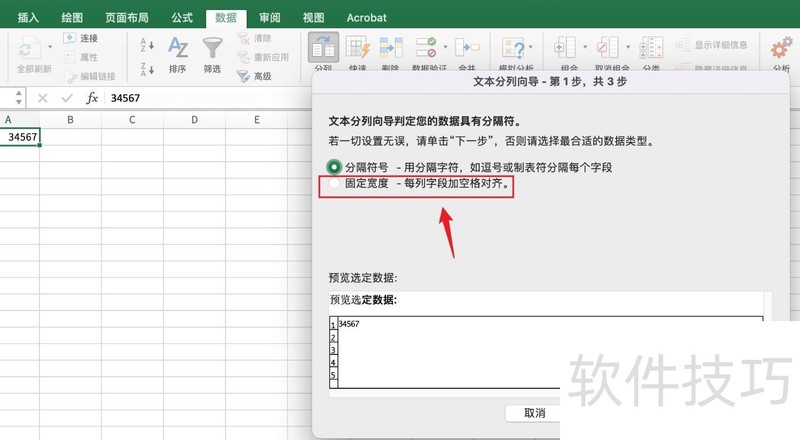Click the Cancel (取消) button

(534, 413)
